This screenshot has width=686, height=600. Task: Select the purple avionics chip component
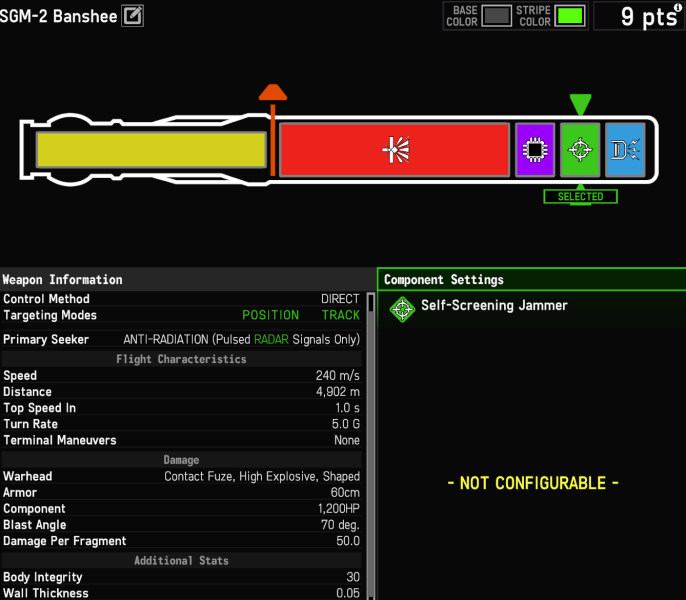pos(535,150)
